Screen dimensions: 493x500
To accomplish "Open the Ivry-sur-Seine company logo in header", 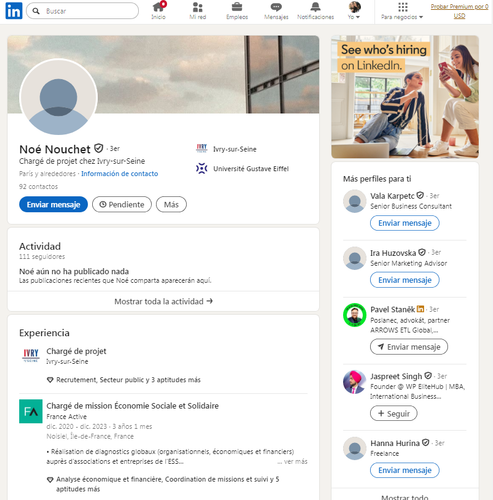I will [202, 148].
